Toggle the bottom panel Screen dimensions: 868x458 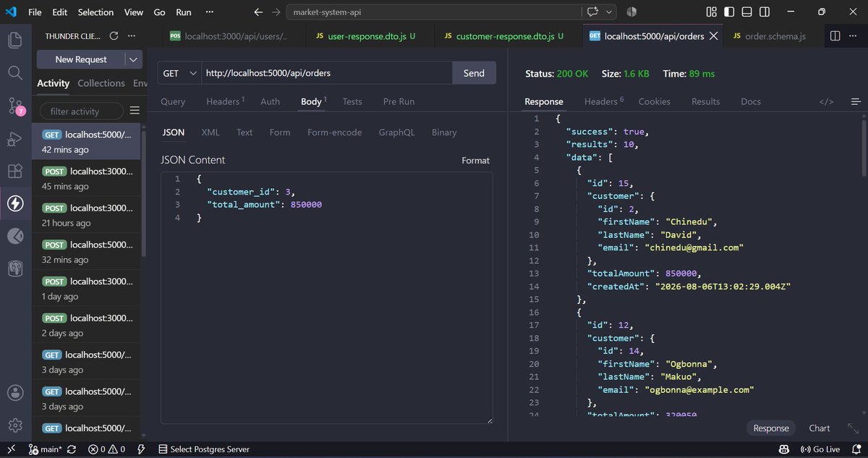pos(748,12)
